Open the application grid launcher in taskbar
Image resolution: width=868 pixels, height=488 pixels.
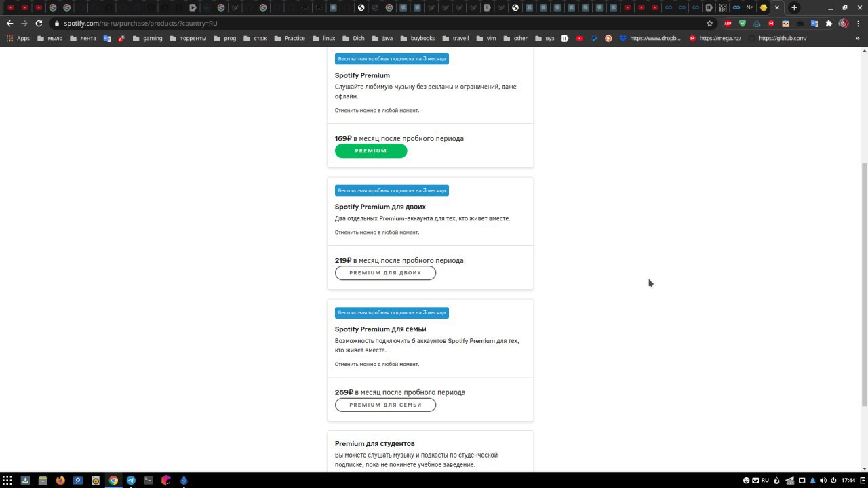pos(7,480)
